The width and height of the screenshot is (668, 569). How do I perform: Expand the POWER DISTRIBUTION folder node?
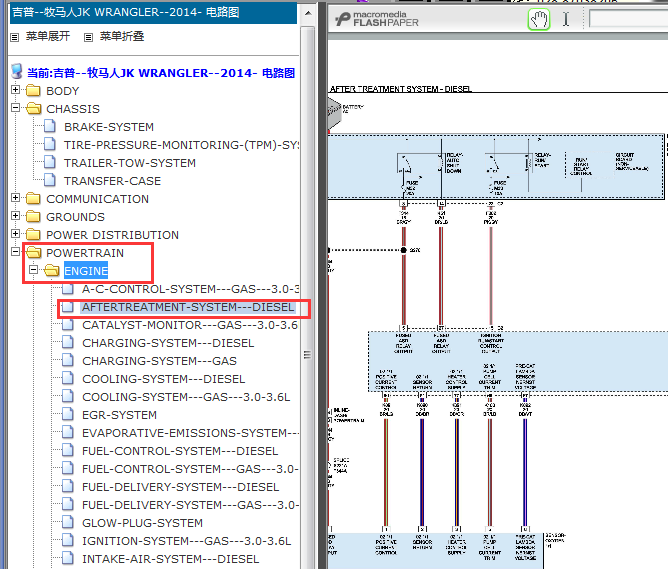click(x=15, y=234)
